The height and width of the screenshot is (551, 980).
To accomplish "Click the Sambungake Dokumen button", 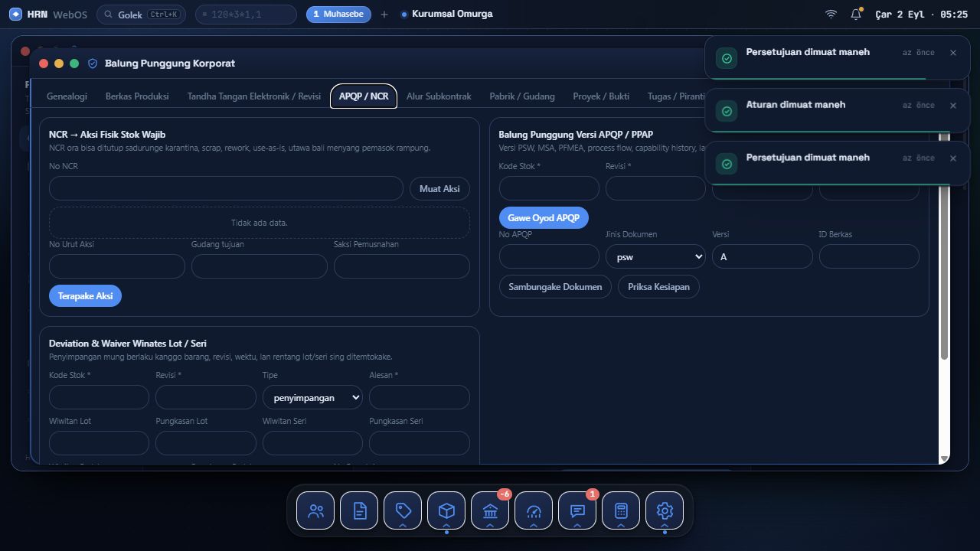I will (x=555, y=287).
